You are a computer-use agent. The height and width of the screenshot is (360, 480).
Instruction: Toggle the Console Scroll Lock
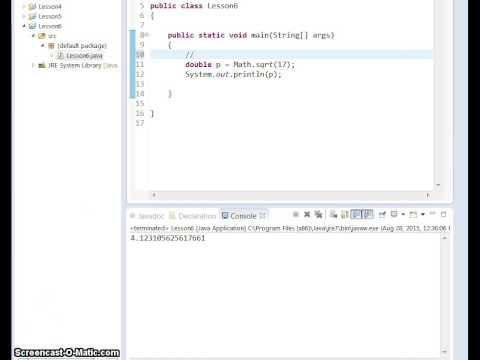344,214
